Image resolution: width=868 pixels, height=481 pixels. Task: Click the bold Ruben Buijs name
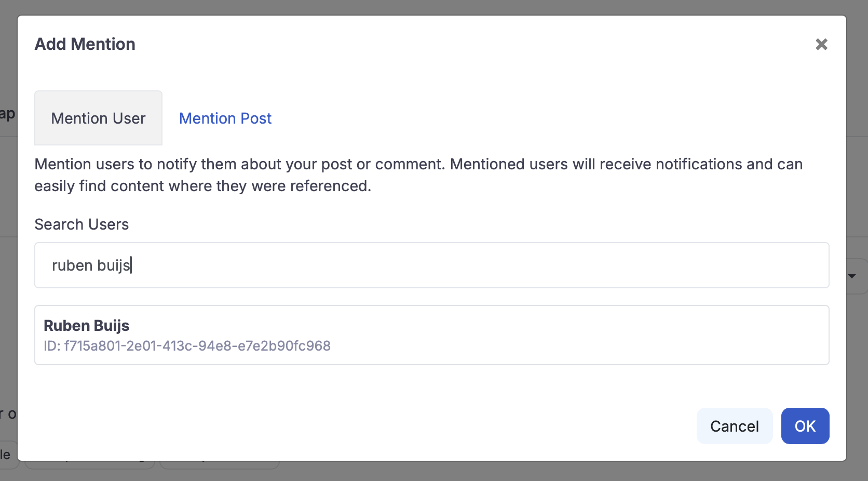pos(86,326)
